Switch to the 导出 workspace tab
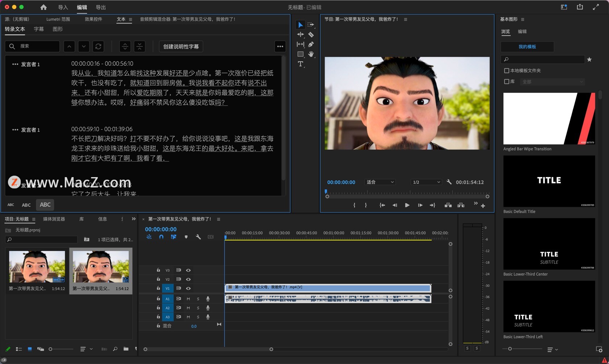 tap(101, 7)
